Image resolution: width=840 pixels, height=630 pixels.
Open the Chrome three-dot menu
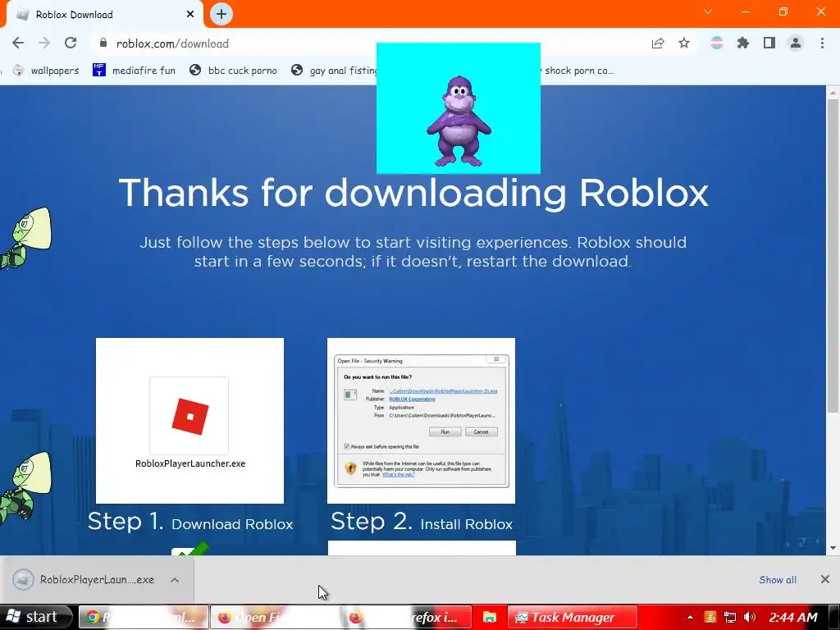point(822,43)
